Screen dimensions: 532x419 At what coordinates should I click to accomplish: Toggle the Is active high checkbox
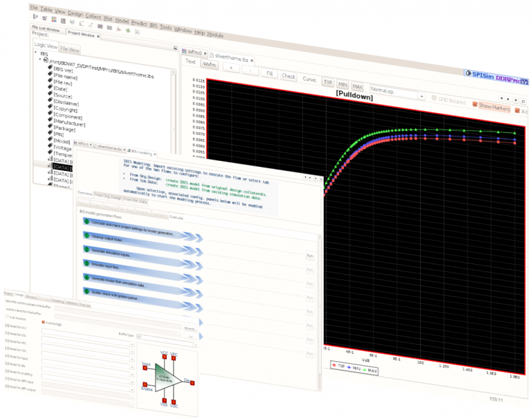coord(44,323)
